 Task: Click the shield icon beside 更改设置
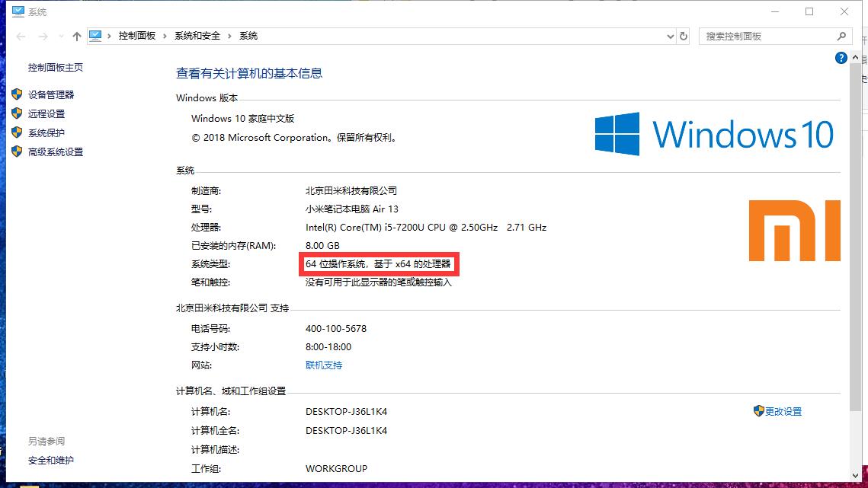pos(758,410)
